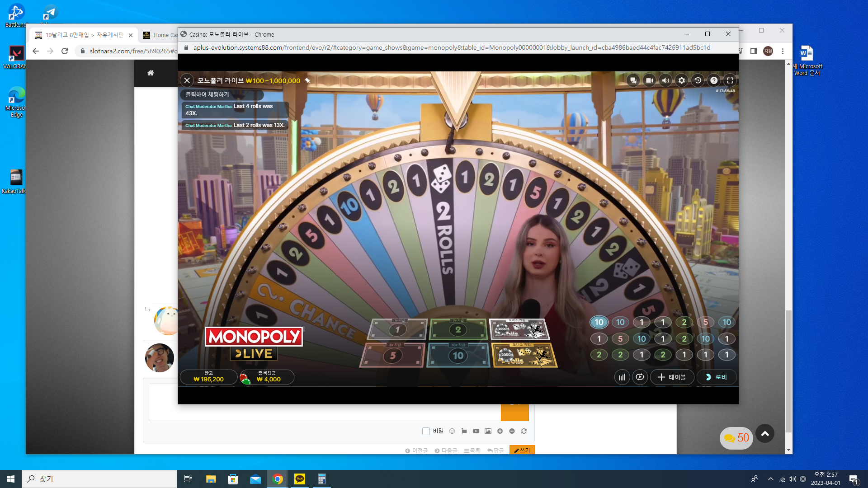Open the taskbar volume control
868x488 pixels.
793,479
